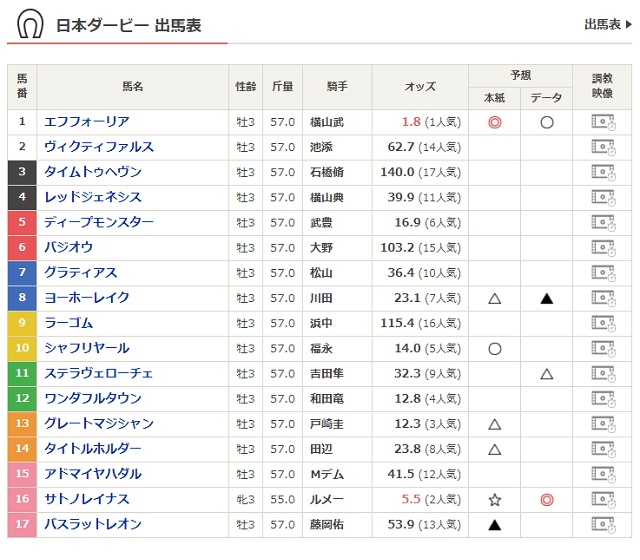The image size is (640, 560).
Task: Play training video for ディープモンスター
Action: [602, 222]
